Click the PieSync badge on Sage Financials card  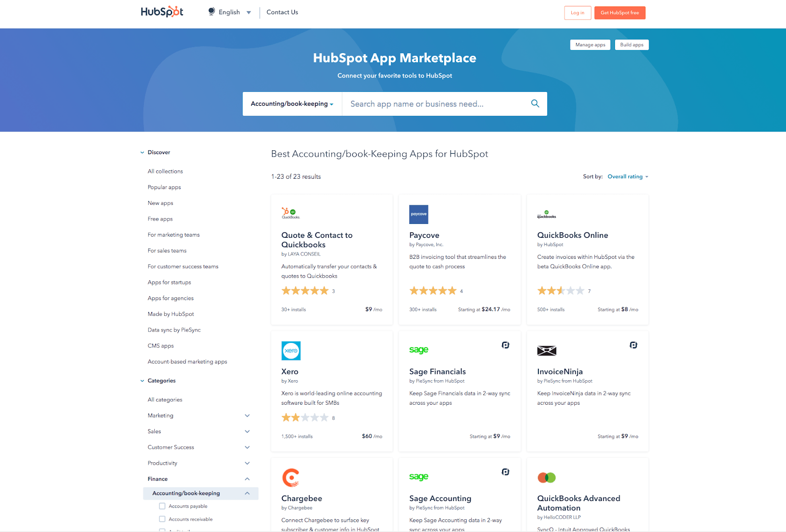(505, 345)
